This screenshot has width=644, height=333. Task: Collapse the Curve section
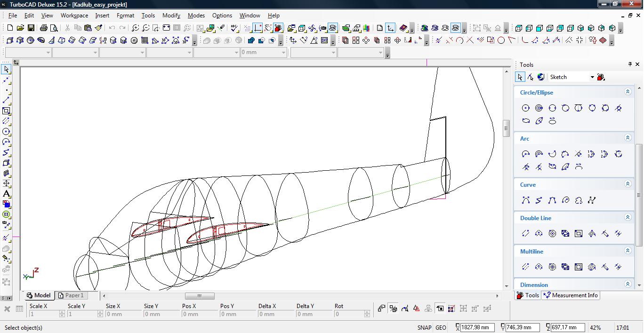click(628, 184)
